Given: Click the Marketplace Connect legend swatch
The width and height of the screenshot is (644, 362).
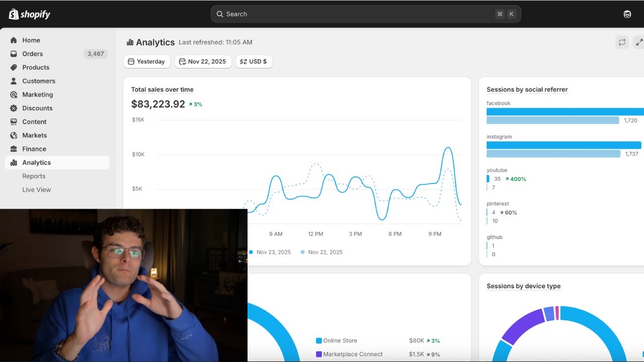Looking at the screenshot, I should (319, 354).
